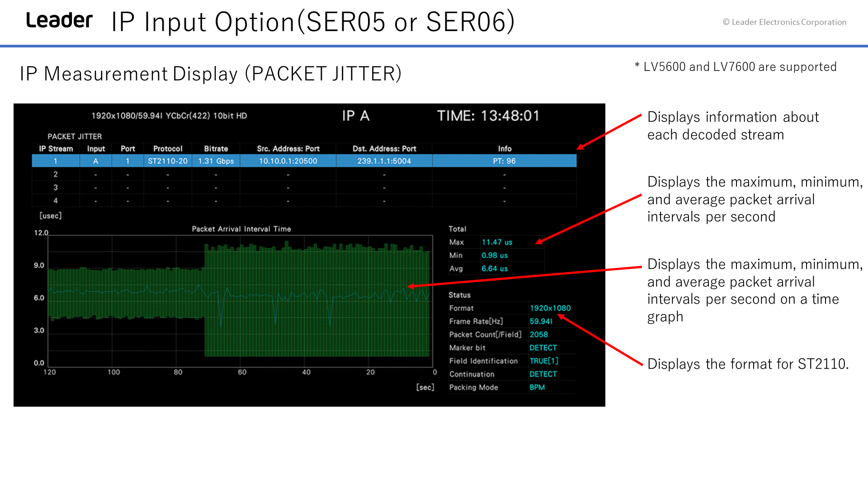Viewport: 868px width, 488px height.
Task: Select IP Stream row 3
Action: pyautogui.click(x=304, y=188)
